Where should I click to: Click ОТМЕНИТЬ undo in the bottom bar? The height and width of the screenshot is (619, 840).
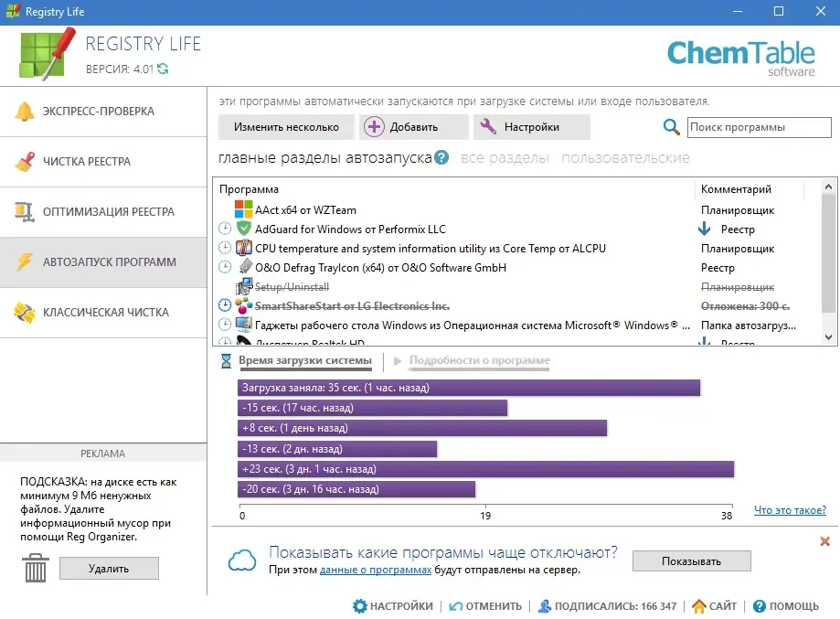485,606
